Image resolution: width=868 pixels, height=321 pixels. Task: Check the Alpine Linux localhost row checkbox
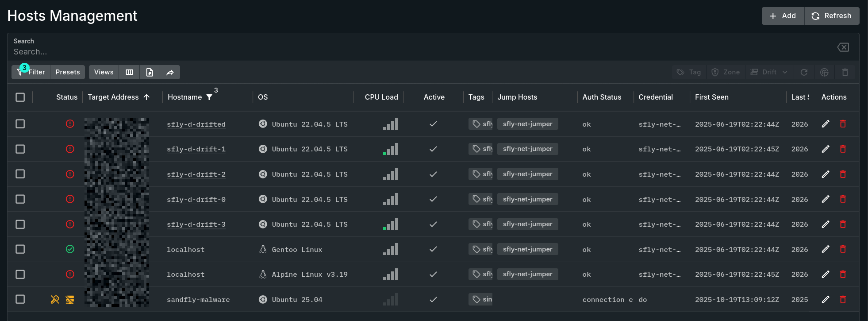[x=20, y=275]
